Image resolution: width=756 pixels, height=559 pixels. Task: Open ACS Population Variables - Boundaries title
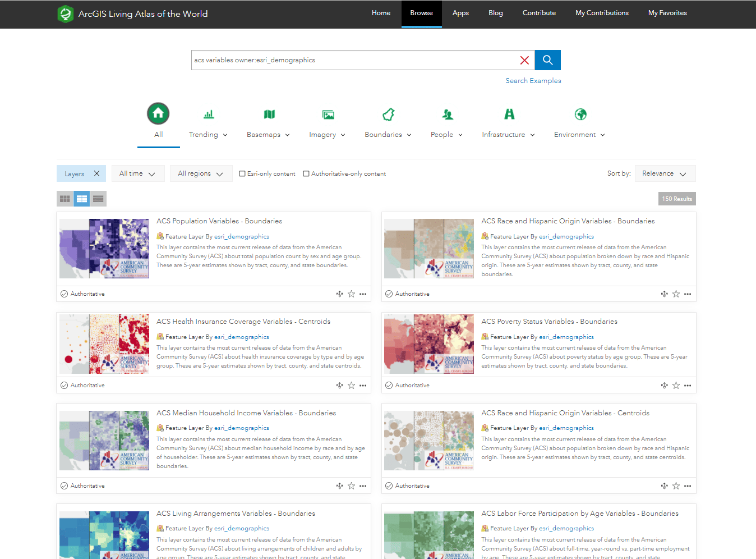pyautogui.click(x=219, y=221)
